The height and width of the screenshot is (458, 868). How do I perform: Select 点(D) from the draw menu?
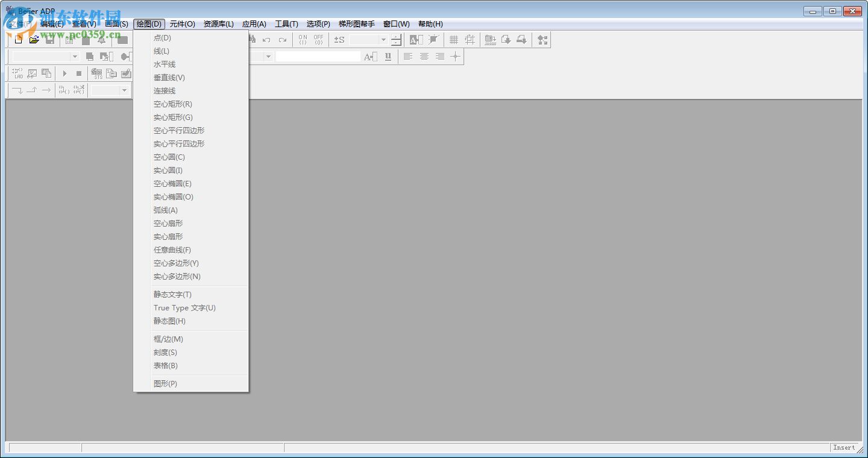(x=191, y=38)
